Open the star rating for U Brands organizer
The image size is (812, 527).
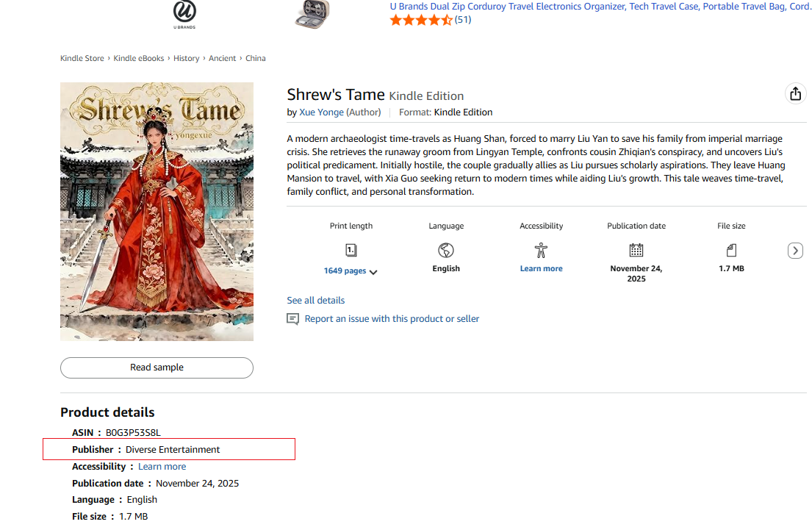(421, 20)
